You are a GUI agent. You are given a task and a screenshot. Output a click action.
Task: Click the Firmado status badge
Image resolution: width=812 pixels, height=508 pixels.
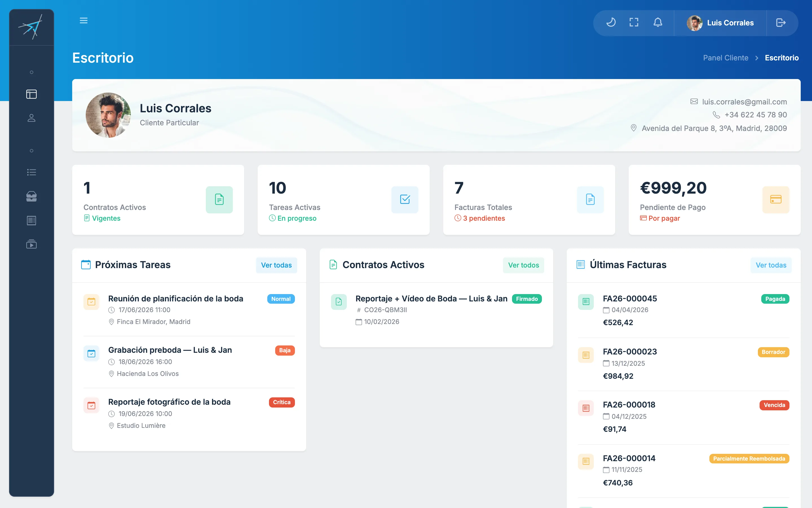(x=526, y=299)
